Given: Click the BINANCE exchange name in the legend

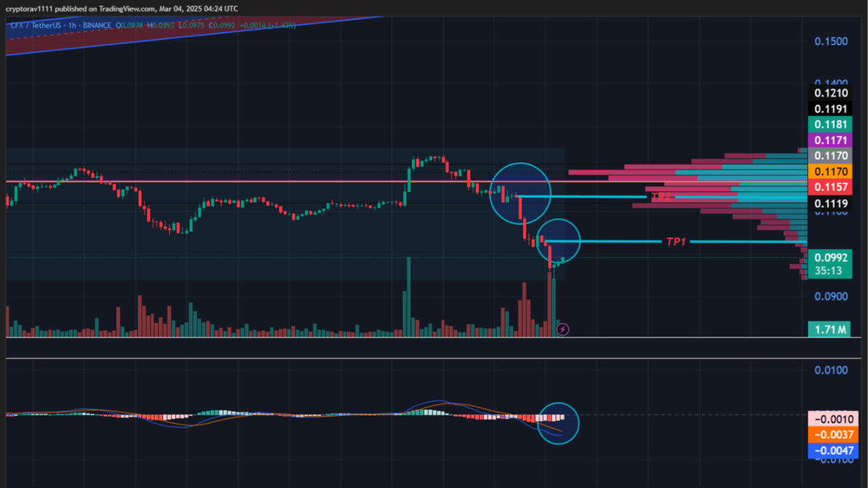Looking at the screenshot, I should (96, 25).
